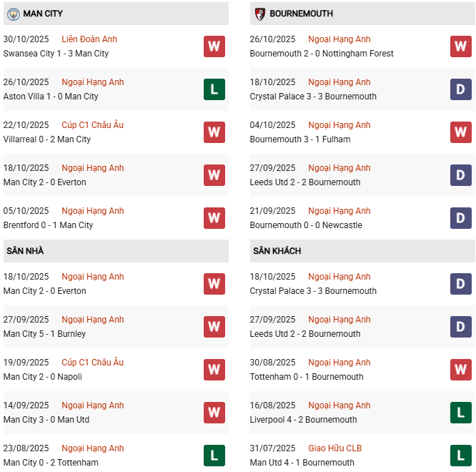Image resolution: width=476 pixels, height=472 pixels.
Task: Click the W badge for Man City 5-1 Burnley
Action: pos(214,327)
